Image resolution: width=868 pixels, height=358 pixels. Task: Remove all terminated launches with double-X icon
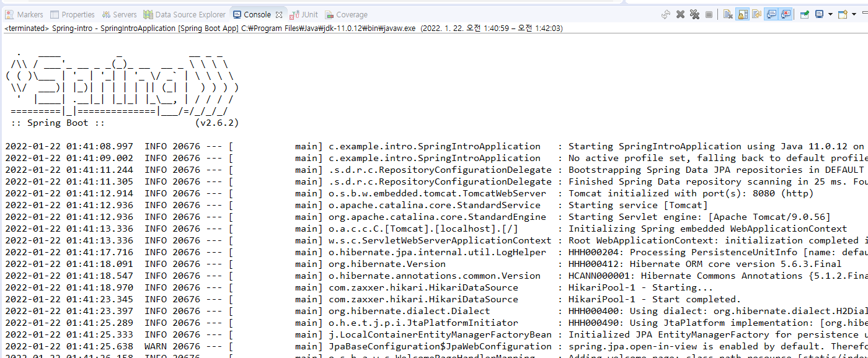[x=694, y=14]
